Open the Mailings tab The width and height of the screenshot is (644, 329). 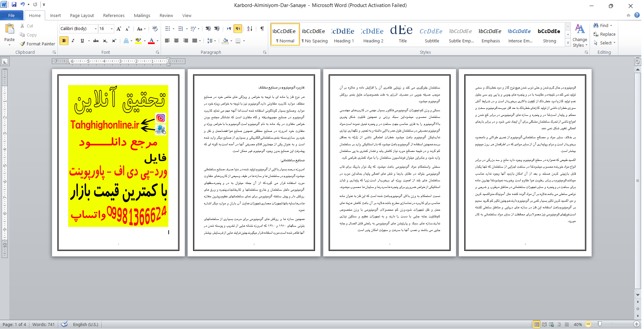point(142,15)
